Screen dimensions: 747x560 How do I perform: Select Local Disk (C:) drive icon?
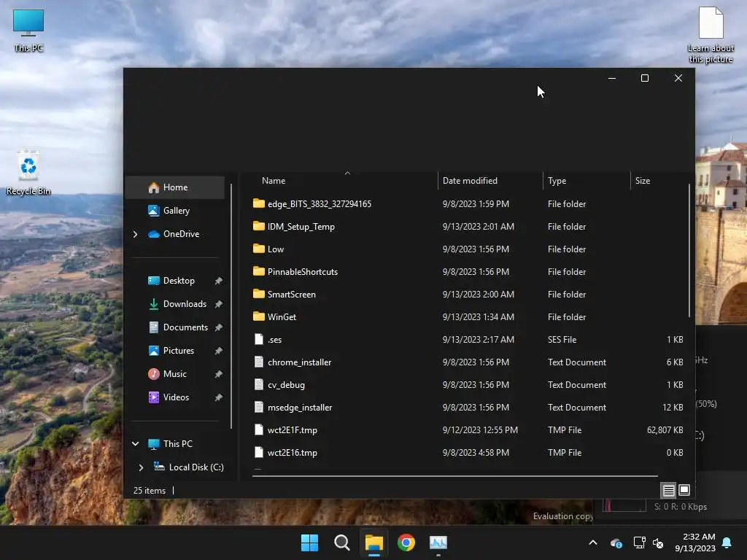(159, 467)
